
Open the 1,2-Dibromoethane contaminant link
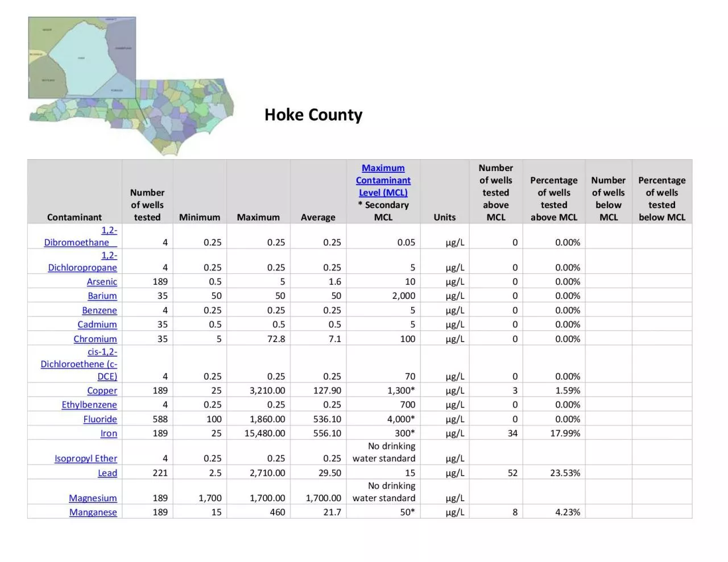click(x=80, y=236)
